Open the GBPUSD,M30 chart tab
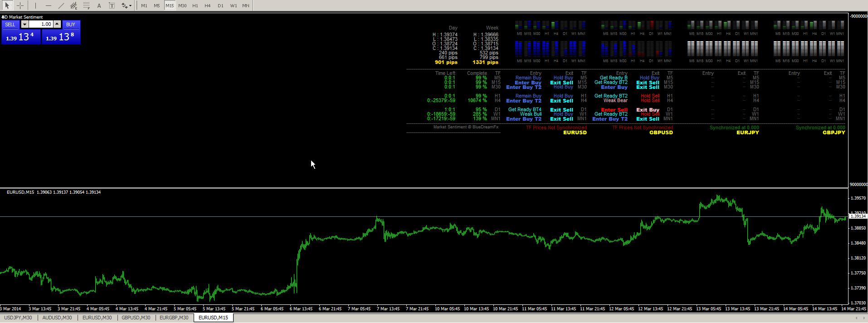 (x=136, y=318)
